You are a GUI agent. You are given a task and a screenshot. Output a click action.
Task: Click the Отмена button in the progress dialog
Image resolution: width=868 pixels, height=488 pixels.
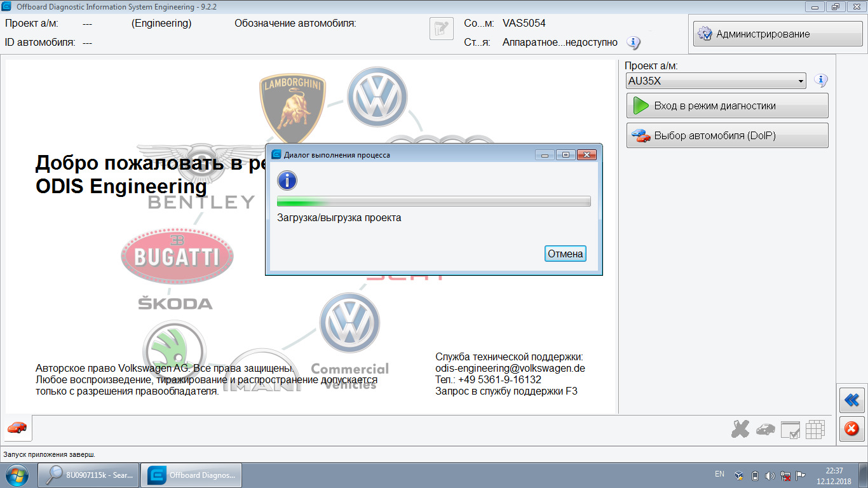pyautogui.click(x=566, y=254)
